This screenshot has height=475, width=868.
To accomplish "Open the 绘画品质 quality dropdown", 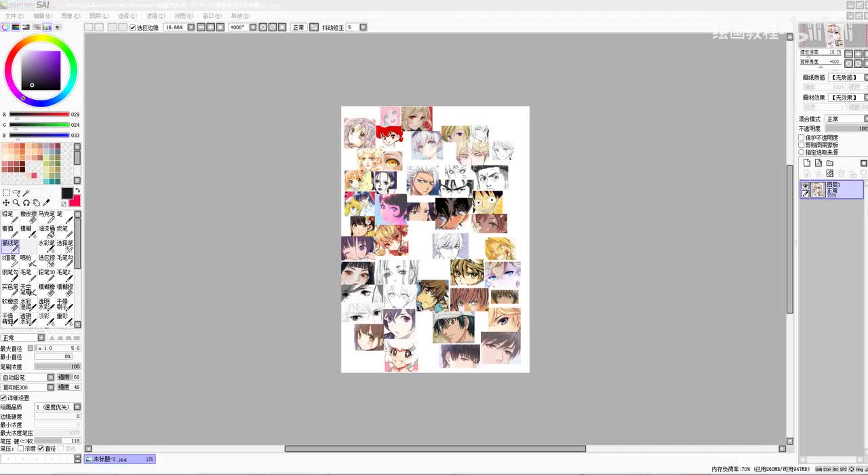I will (77, 407).
